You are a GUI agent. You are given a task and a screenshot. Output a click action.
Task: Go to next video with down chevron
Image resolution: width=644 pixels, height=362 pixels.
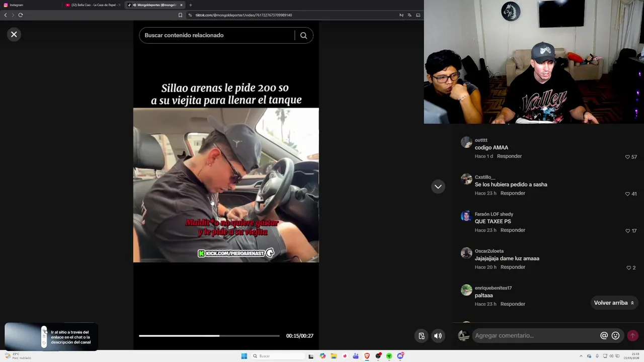[x=438, y=187]
